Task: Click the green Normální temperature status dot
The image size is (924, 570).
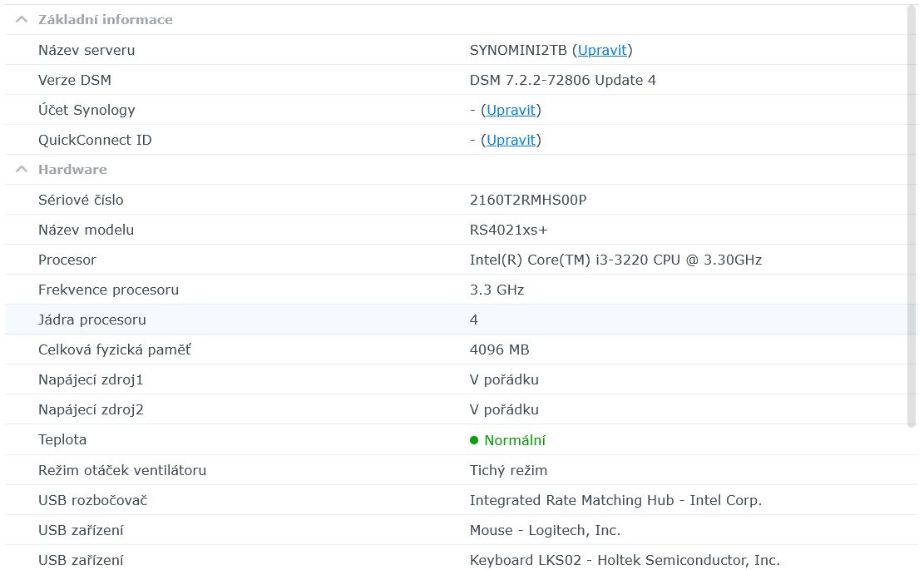Action: tap(474, 440)
